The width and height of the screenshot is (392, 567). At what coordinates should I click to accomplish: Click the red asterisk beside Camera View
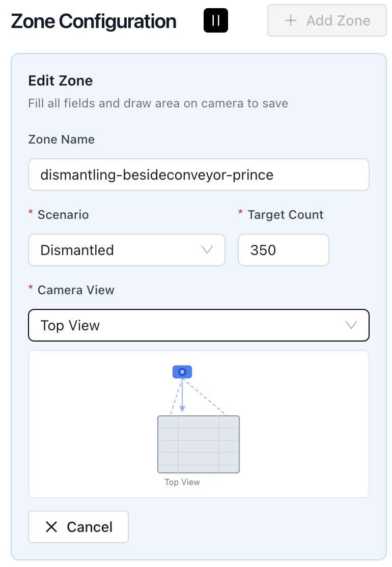tap(31, 290)
